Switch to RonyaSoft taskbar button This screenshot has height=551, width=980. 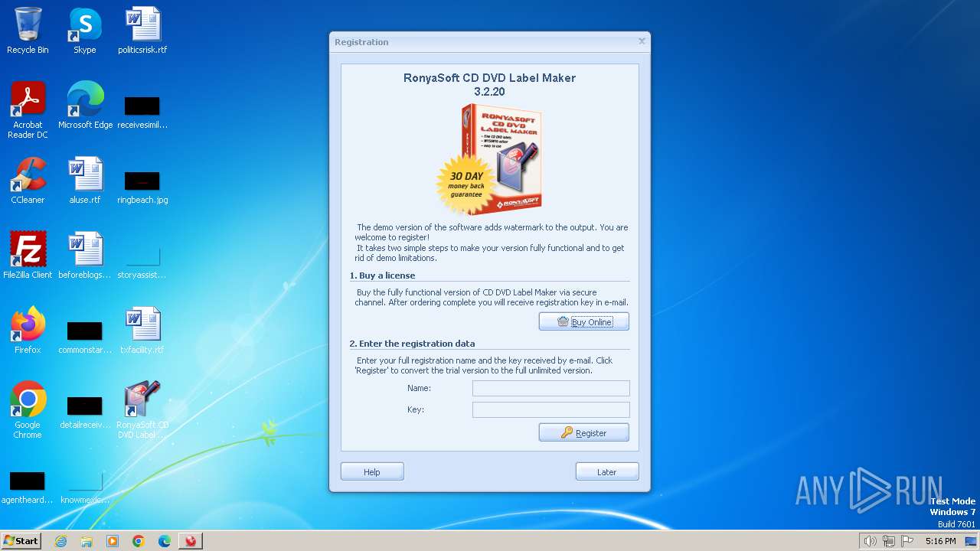191,541
